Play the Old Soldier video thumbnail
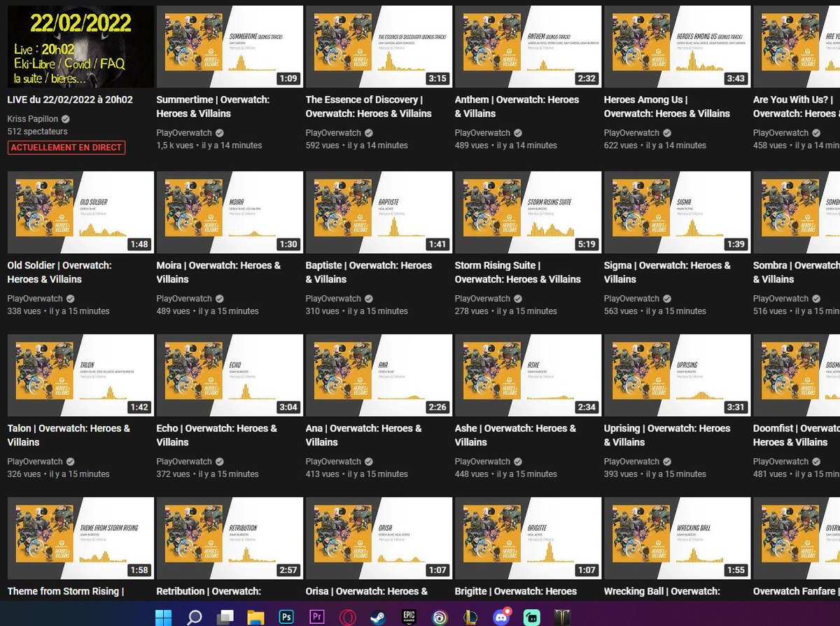The width and height of the screenshot is (840, 626). [80, 212]
